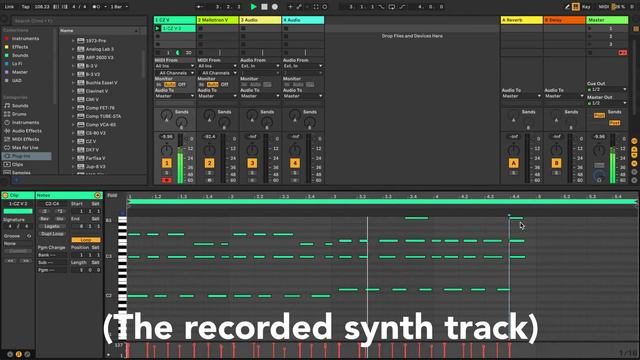Open track 1 MIDI From All Ins dropdown

[x=175, y=66]
